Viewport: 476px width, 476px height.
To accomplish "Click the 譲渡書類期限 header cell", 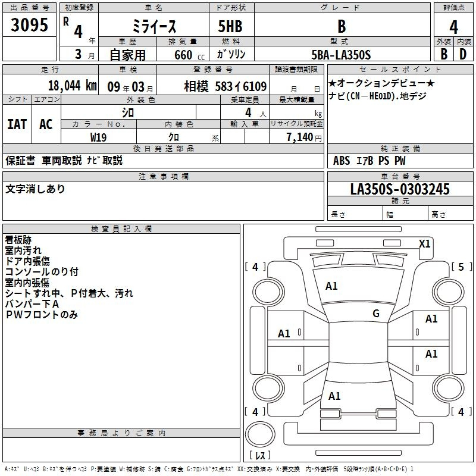I will coord(296,69).
